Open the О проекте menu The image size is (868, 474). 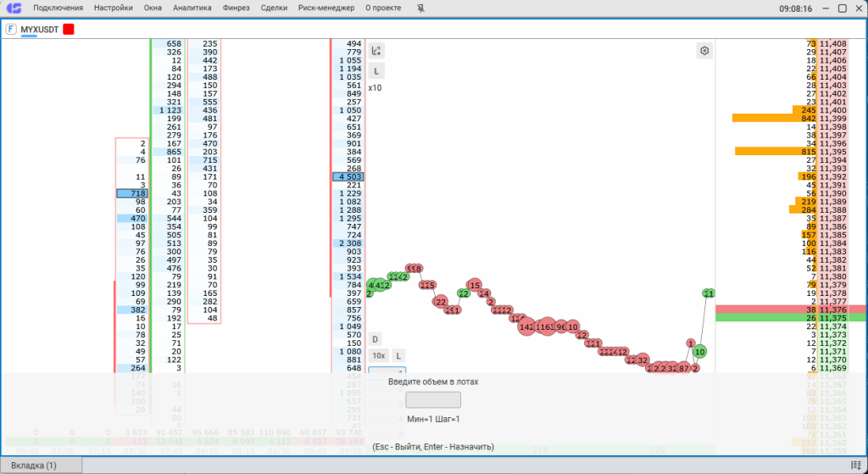coord(383,8)
